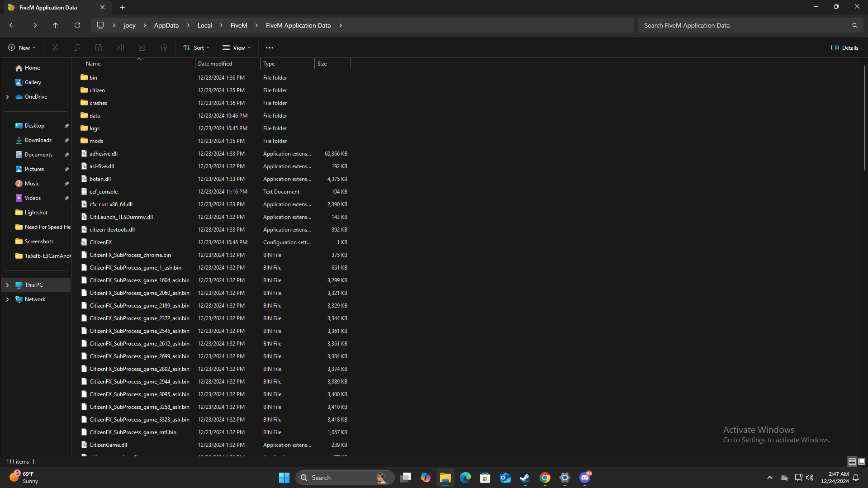Navigate to joey in the address bar
The width and height of the screenshot is (868, 488).
tap(129, 25)
